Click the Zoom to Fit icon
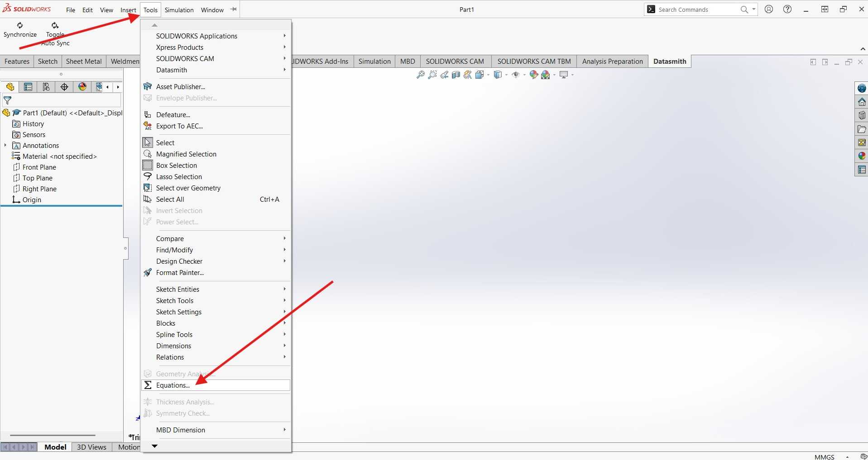 tap(421, 75)
